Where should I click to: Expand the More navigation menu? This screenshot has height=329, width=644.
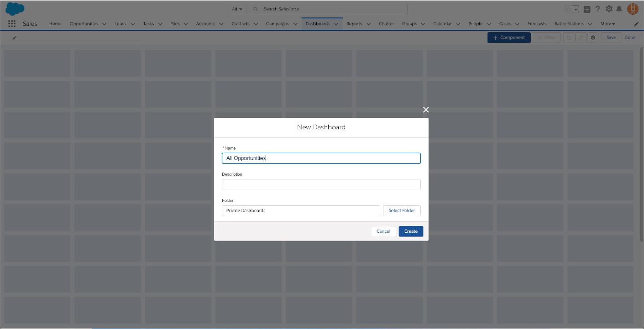point(607,24)
